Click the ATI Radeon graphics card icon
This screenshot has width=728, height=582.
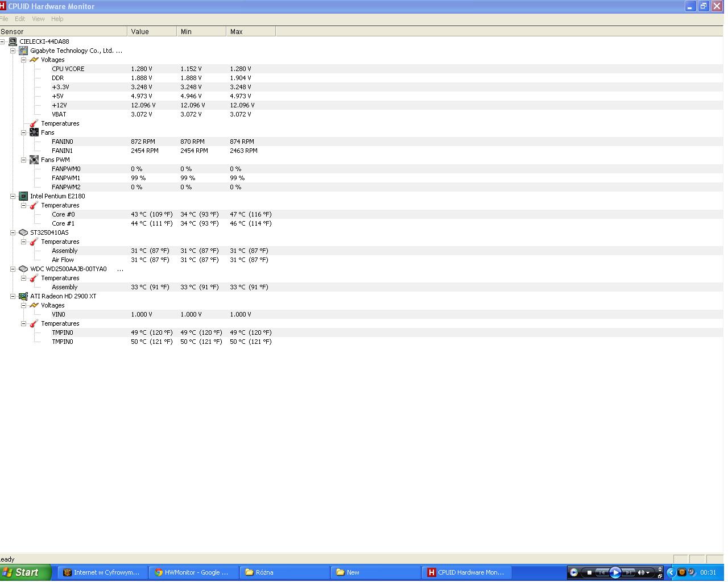pos(23,296)
